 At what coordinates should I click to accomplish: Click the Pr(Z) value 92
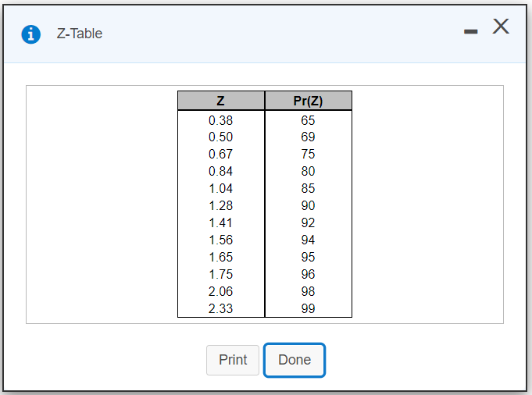point(308,222)
